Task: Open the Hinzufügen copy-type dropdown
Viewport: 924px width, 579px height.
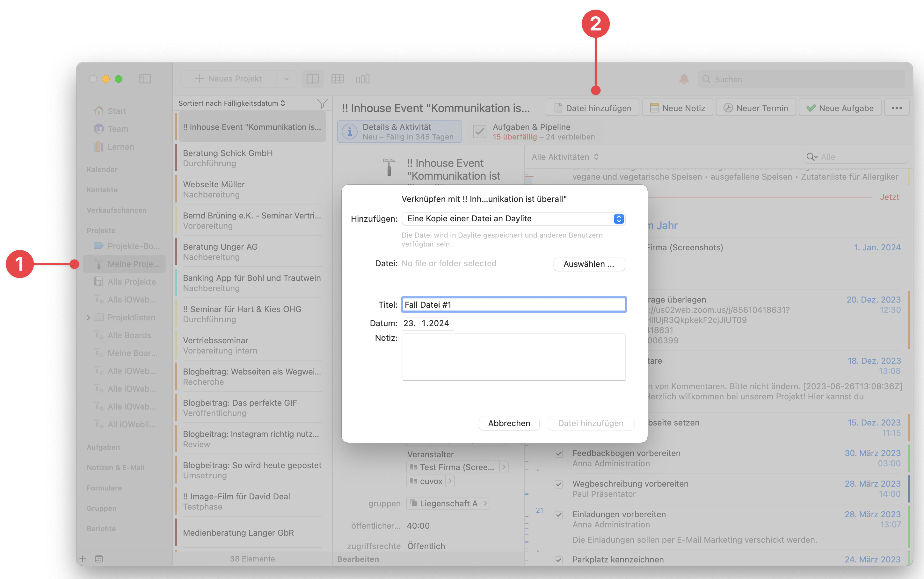Action: coord(513,219)
